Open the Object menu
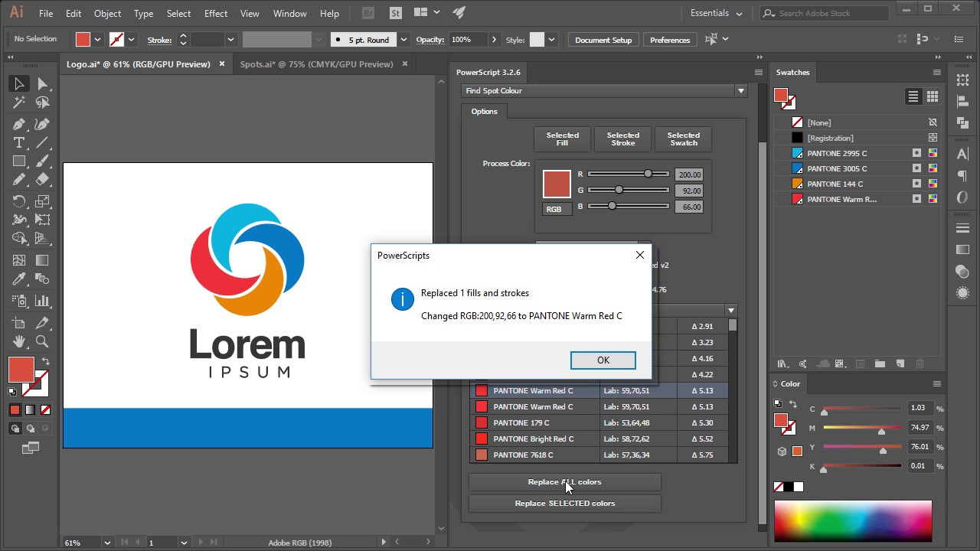 [107, 13]
